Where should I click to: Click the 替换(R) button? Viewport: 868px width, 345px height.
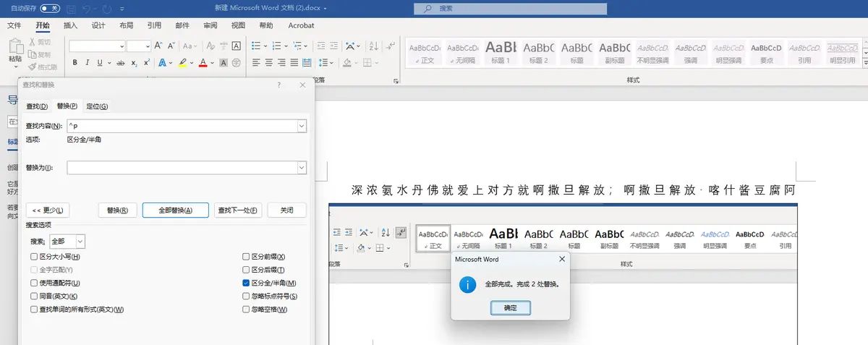tap(117, 210)
